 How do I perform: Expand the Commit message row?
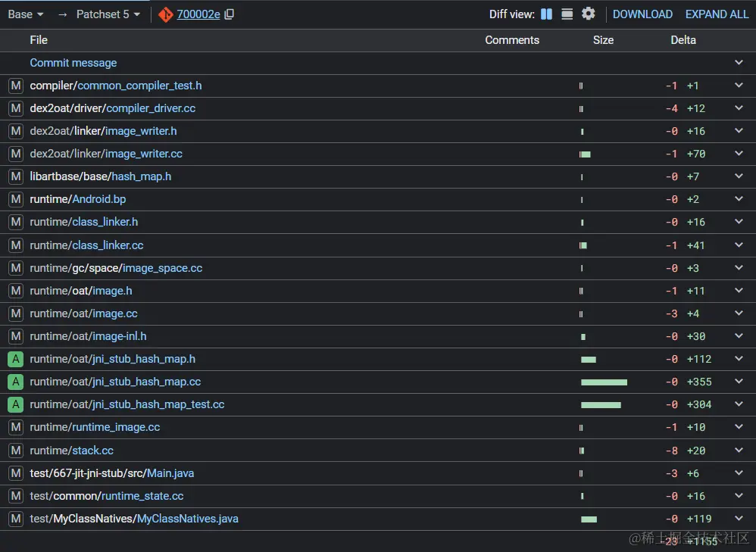pyautogui.click(x=739, y=63)
